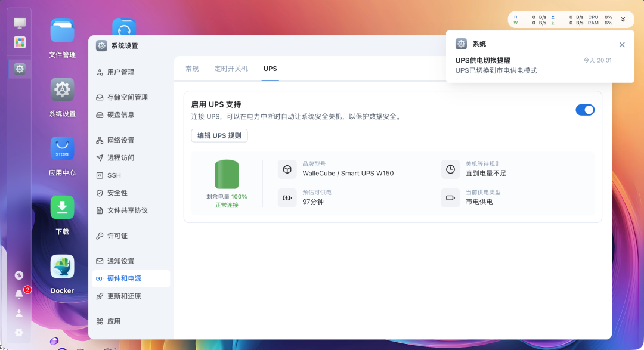Open the 应用中心 (App Center)
Image resolution: width=644 pixels, height=350 pixels.
62,148
